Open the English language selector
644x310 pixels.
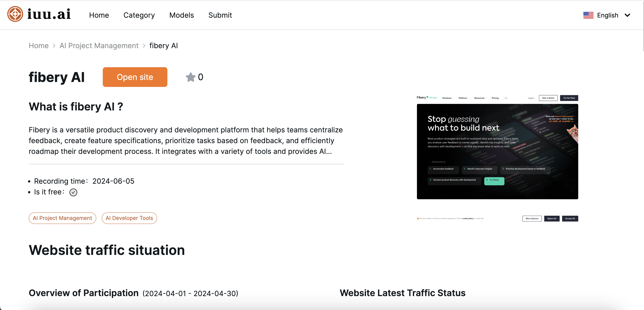607,15
